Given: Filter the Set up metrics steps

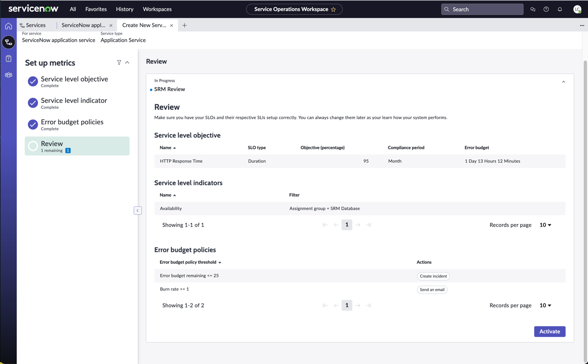Looking at the screenshot, I should pos(119,62).
